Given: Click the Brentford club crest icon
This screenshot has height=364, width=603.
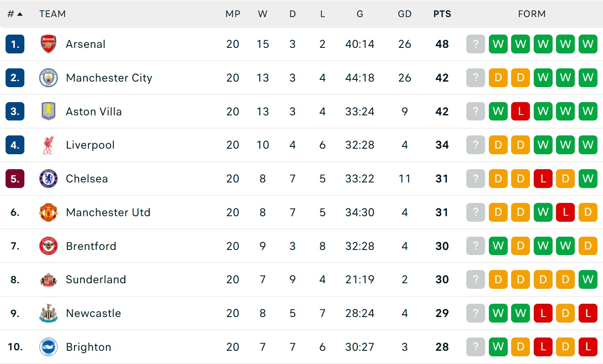Looking at the screenshot, I should [x=48, y=246].
